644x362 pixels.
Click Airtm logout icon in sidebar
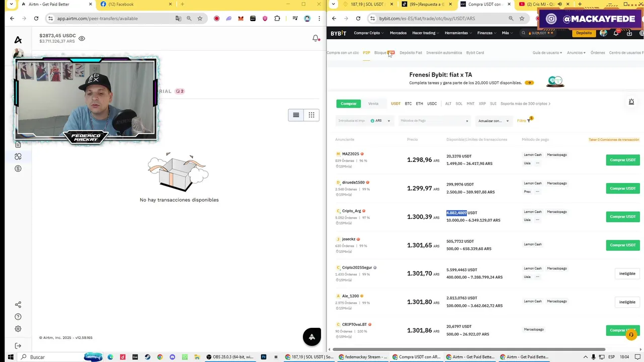(18, 346)
